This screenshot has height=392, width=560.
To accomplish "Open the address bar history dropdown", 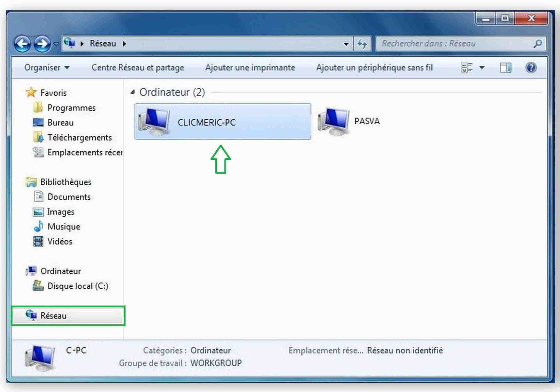I will [x=346, y=43].
